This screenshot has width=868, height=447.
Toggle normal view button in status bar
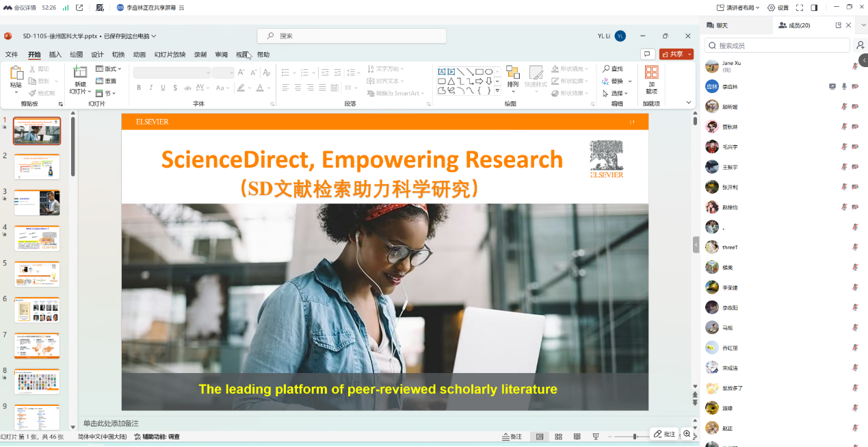pyautogui.click(x=540, y=436)
